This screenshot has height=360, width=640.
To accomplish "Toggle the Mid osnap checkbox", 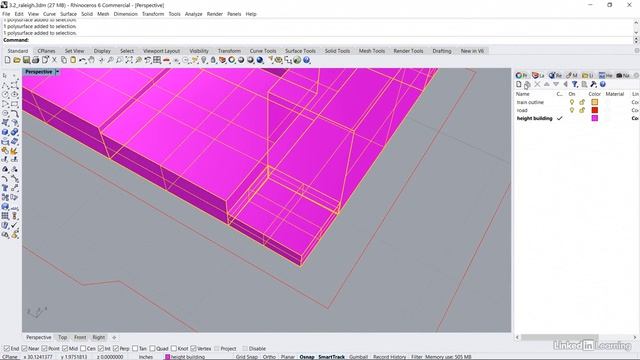I will coord(65,349).
